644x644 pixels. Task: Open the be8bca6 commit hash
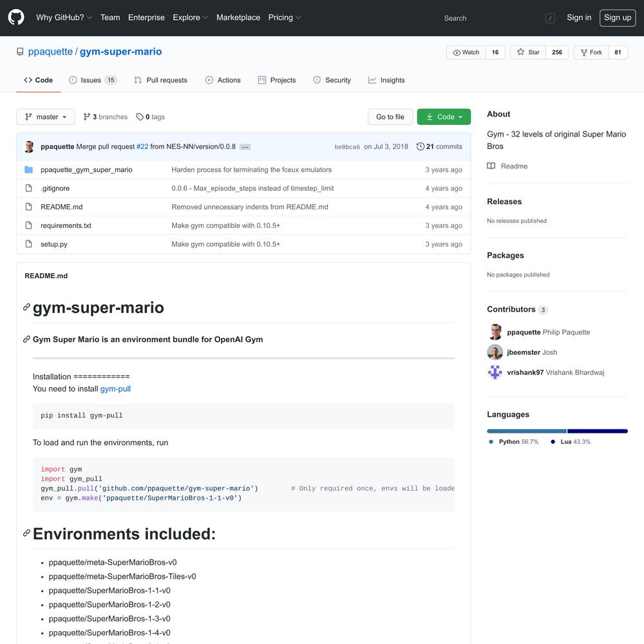[347, 147]
